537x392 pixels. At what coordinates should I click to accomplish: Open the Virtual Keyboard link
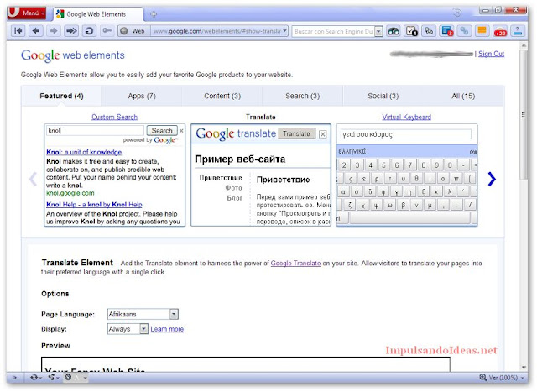pos(406,117)
